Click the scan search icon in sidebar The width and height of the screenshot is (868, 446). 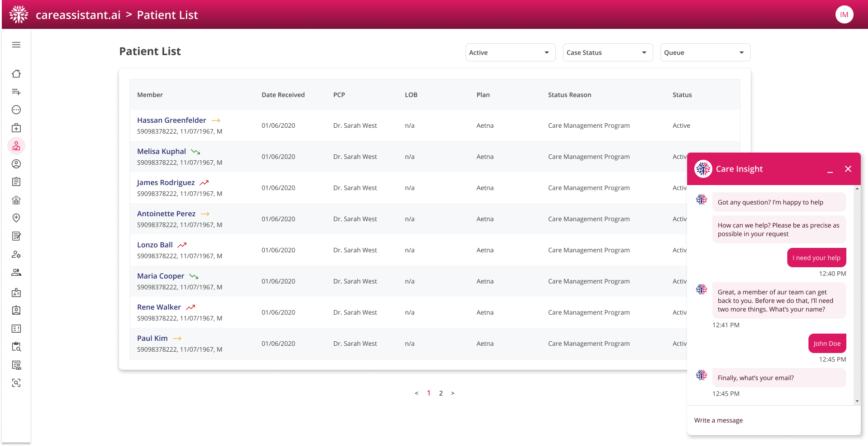16,383
